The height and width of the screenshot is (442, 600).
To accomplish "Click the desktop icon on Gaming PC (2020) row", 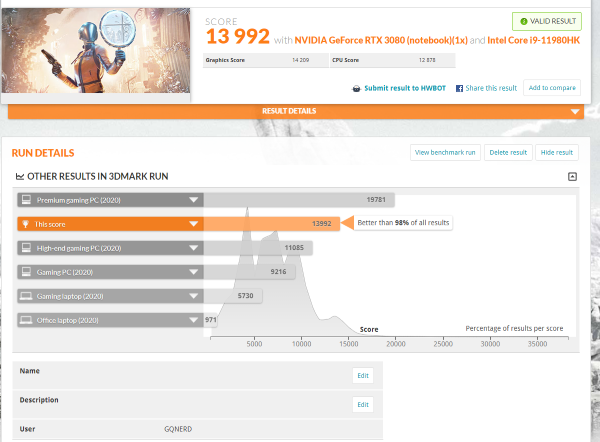I will 26,272.
